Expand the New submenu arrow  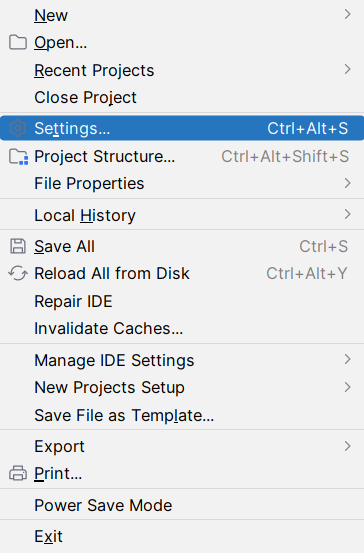click(347, 14)
